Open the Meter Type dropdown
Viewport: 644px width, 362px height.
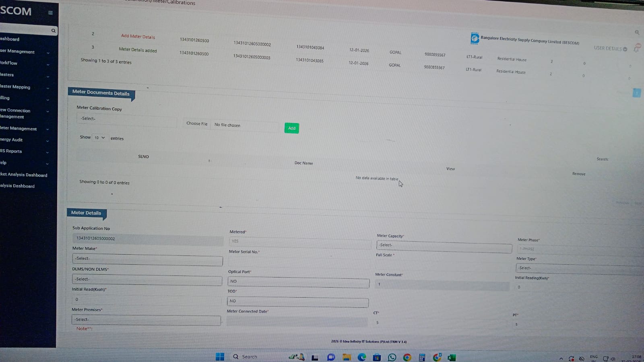coord(580,269)
